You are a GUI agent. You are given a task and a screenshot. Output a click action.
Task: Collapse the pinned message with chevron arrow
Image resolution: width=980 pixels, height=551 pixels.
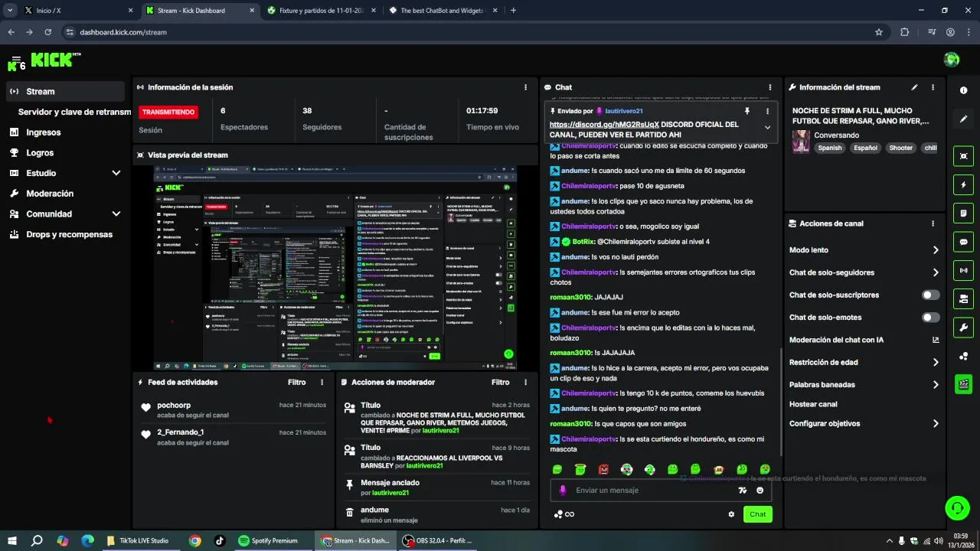pos(767,127)
